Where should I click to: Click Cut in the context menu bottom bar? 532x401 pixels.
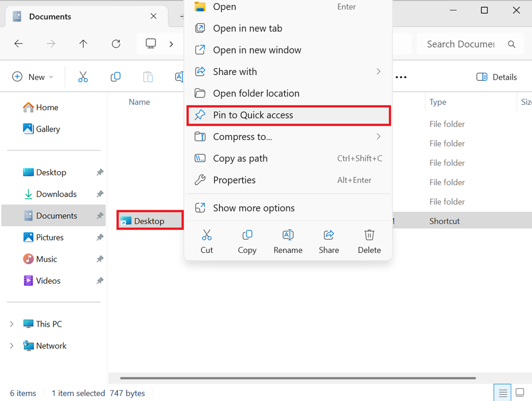coord(206,242)
